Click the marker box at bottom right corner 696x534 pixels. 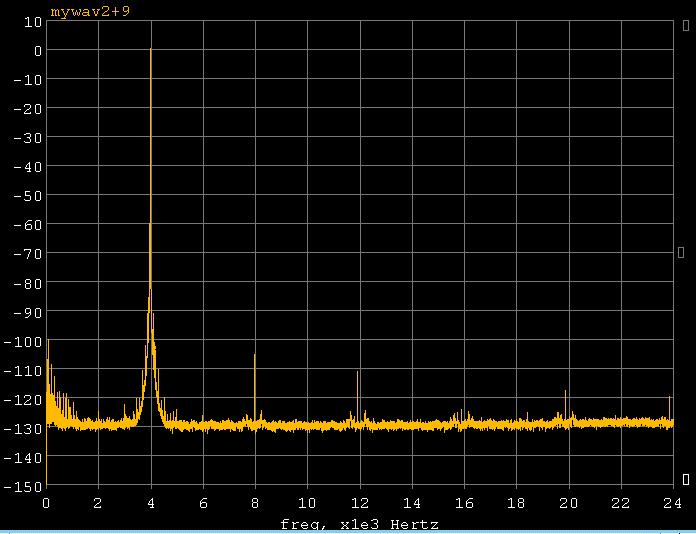tap(686, 479)
